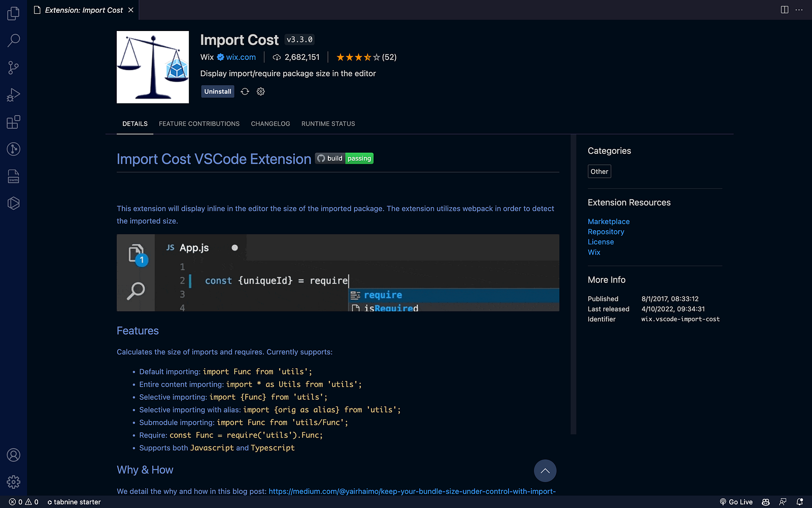Click the Published date 8/1/2017, 08:33:12

[670, 299]
